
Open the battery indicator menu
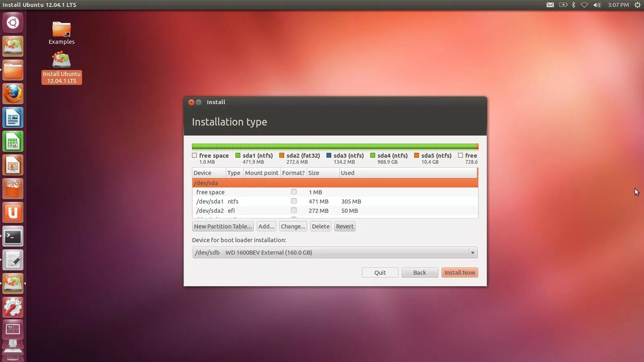coord(563,5)
